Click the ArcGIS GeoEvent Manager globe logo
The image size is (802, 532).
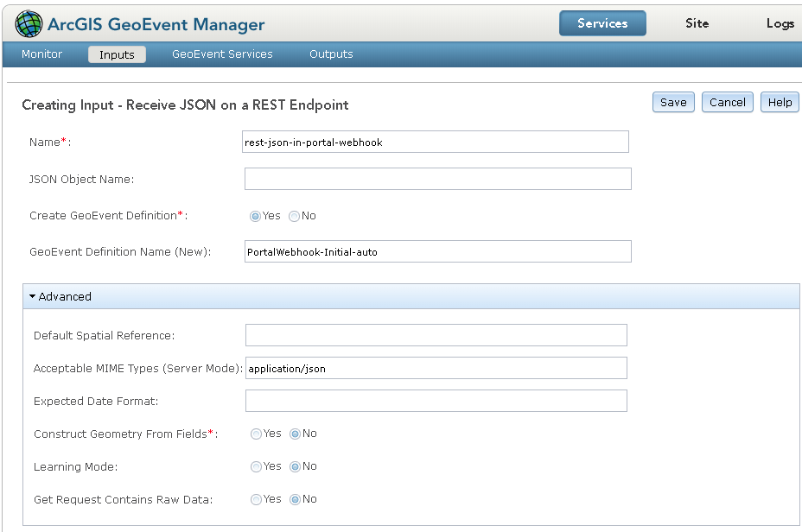pyautogui.click(x=29, y=24)
